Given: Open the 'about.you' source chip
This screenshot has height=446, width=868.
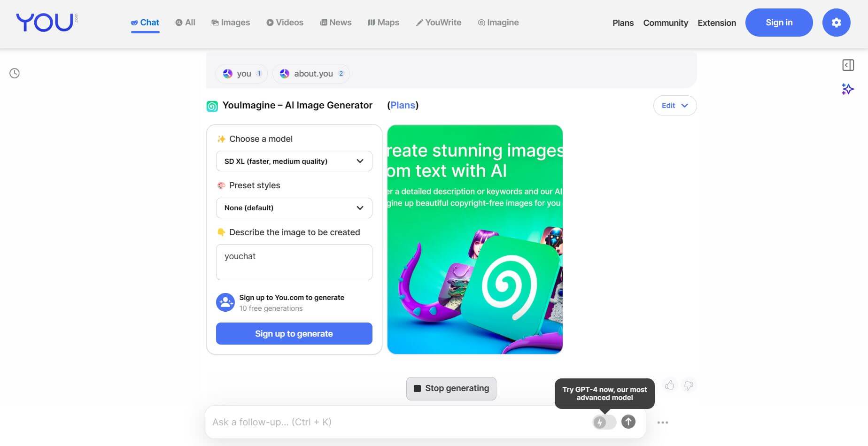Looking at the screenshot, I should tap(311, 74).
